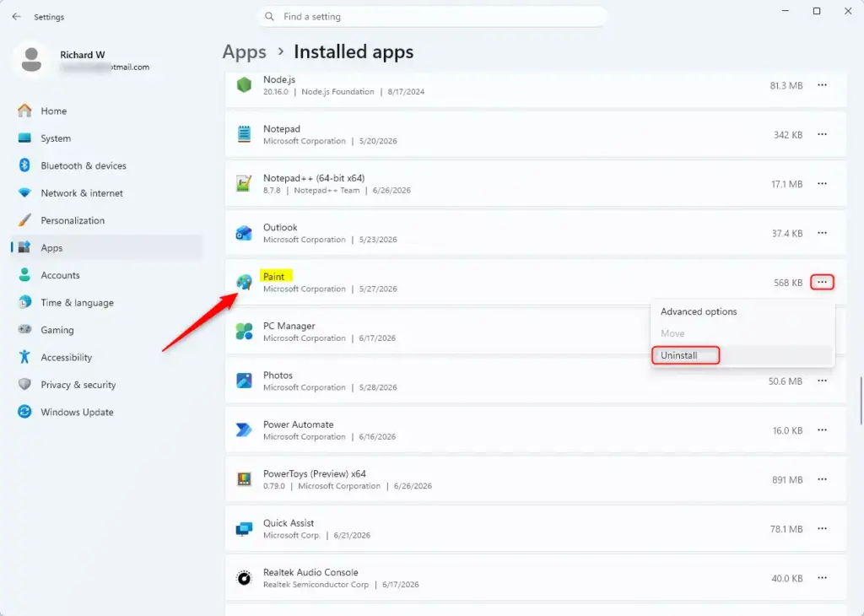Click the Notepad++ Team publisher text
864x616 pixels.
[x=327, y=190]
